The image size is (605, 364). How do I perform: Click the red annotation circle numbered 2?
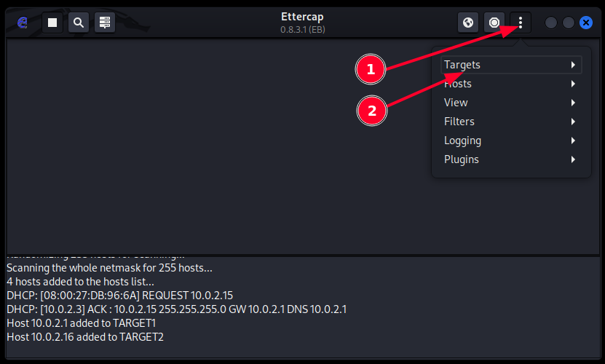point(372,111)
